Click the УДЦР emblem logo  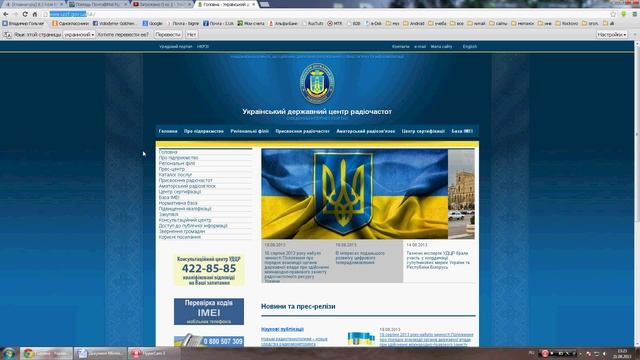click(x=317, y=83)
